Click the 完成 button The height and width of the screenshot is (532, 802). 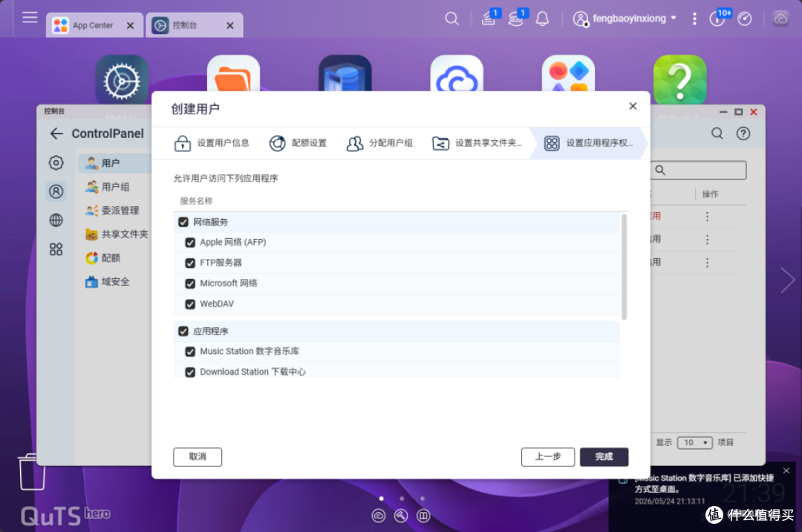[604, 457]
